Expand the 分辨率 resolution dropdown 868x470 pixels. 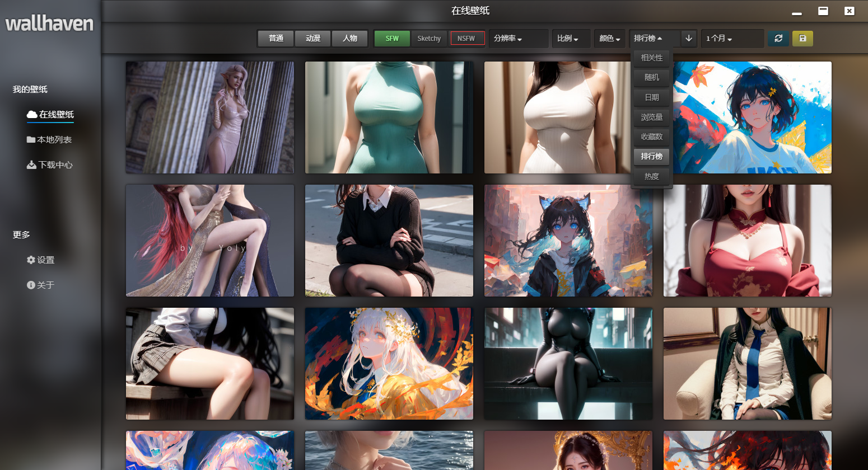click(x=519, y=39)
